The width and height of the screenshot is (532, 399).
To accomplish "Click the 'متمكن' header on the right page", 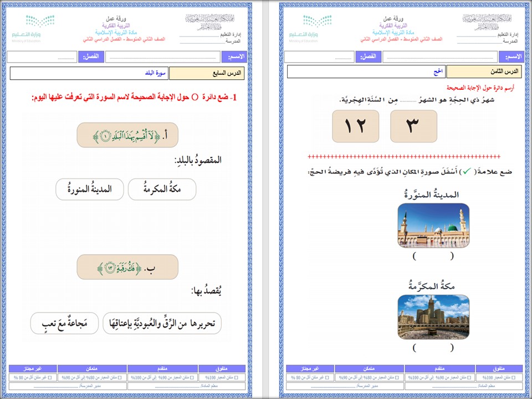I will tap(369, 369).
